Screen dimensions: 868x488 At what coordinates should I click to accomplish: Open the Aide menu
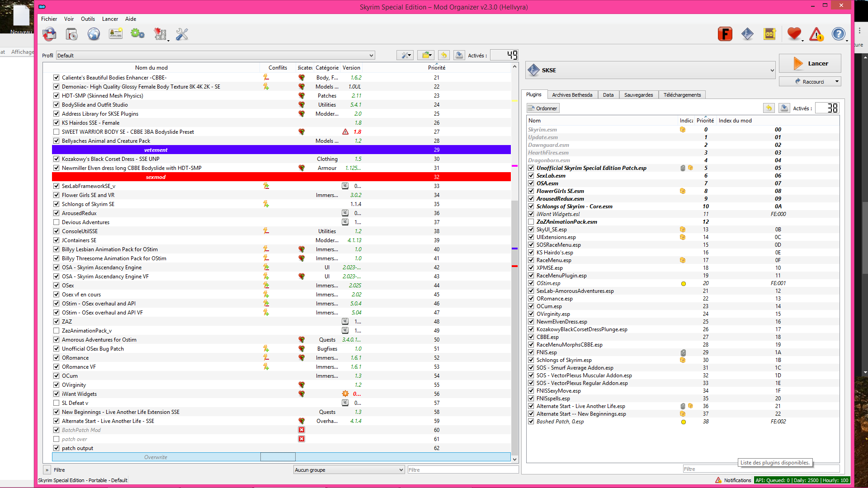tap(131, 19)
